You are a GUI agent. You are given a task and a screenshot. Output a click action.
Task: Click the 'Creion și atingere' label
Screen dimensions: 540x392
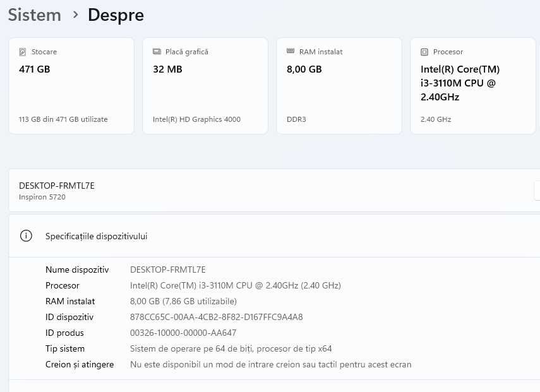(80, 365)
